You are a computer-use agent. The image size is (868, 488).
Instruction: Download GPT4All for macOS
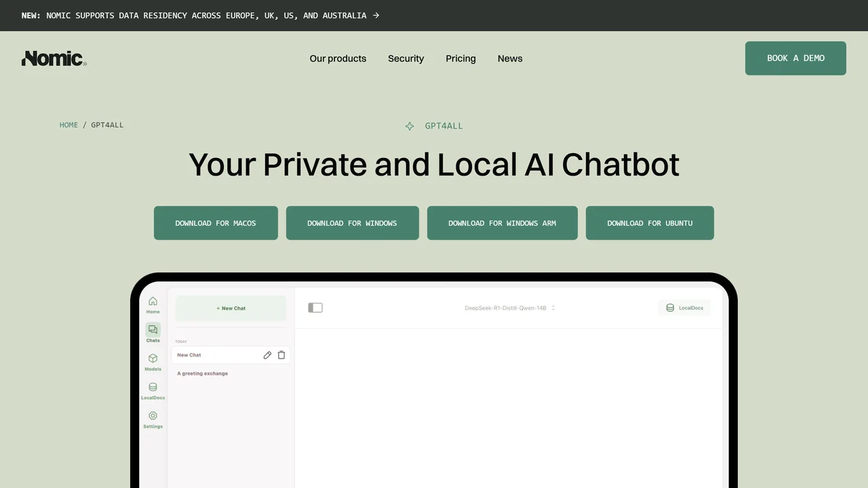[x=216, y=223]
